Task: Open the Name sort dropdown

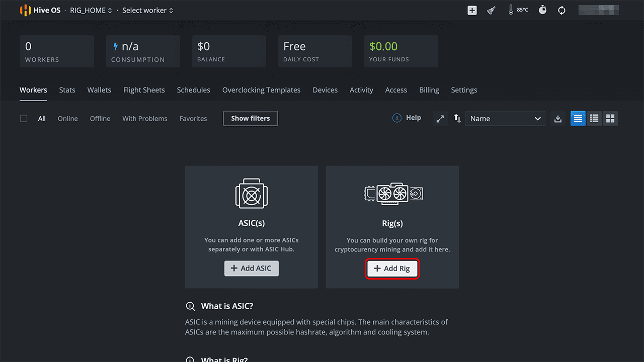Action: 505,119
